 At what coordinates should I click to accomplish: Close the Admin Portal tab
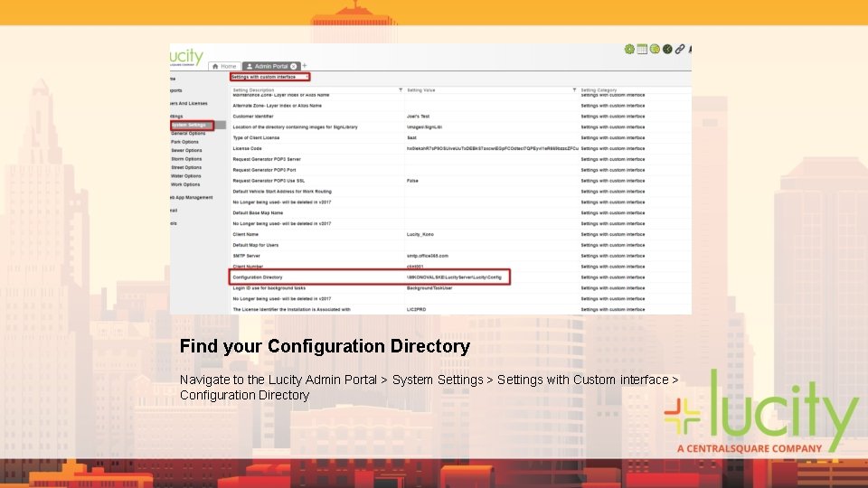pyautogui.click(x=293, y=66)
